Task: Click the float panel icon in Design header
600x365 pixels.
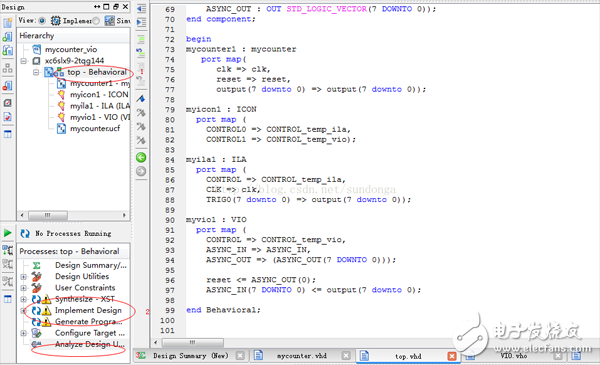Action: tap(116, 7)
